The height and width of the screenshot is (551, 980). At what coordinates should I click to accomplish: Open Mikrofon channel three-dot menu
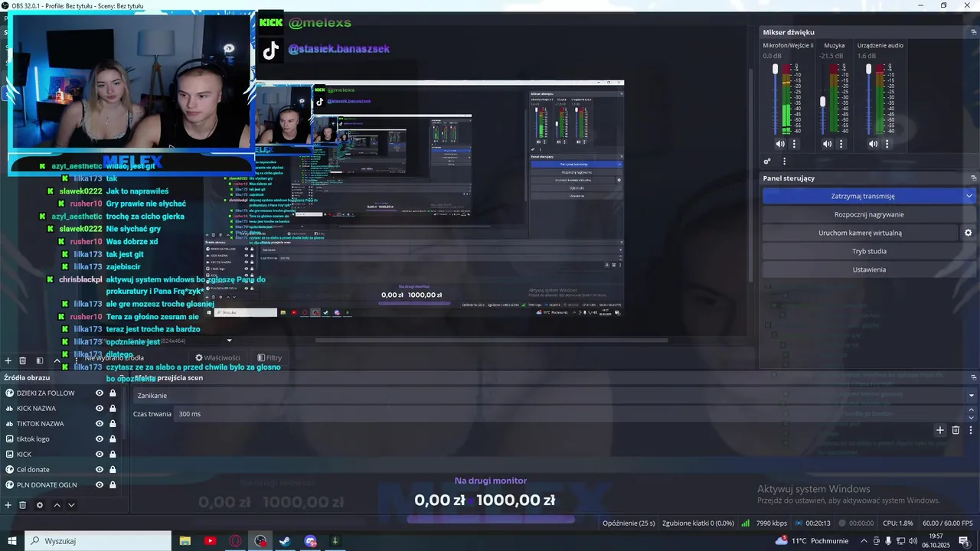794,144
